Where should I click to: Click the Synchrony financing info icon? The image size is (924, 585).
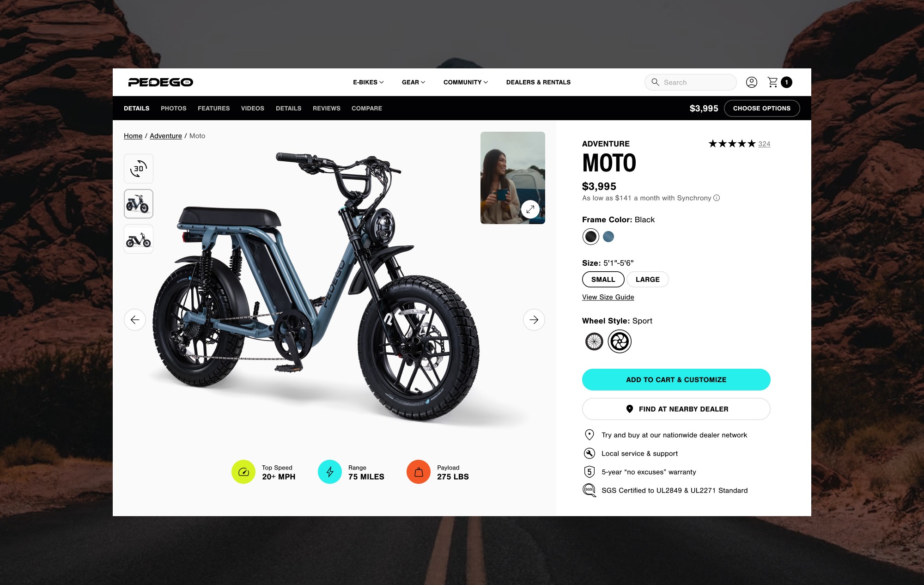(717, 198)
